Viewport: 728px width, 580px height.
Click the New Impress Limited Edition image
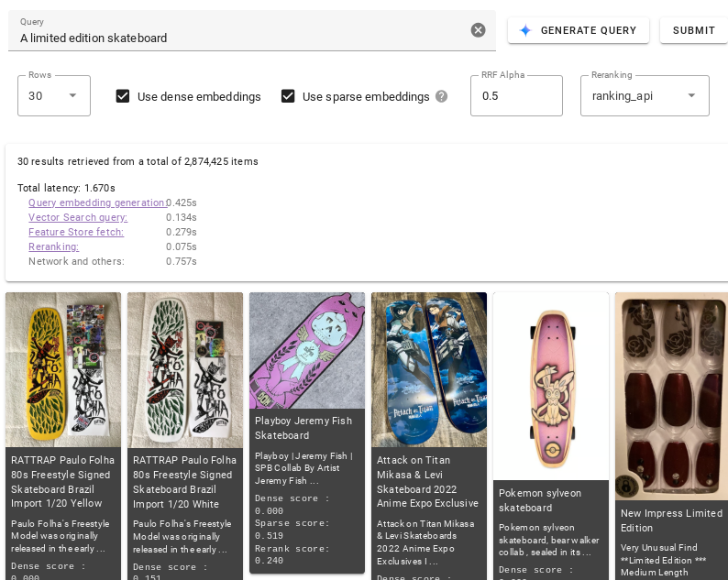[671, 396]
